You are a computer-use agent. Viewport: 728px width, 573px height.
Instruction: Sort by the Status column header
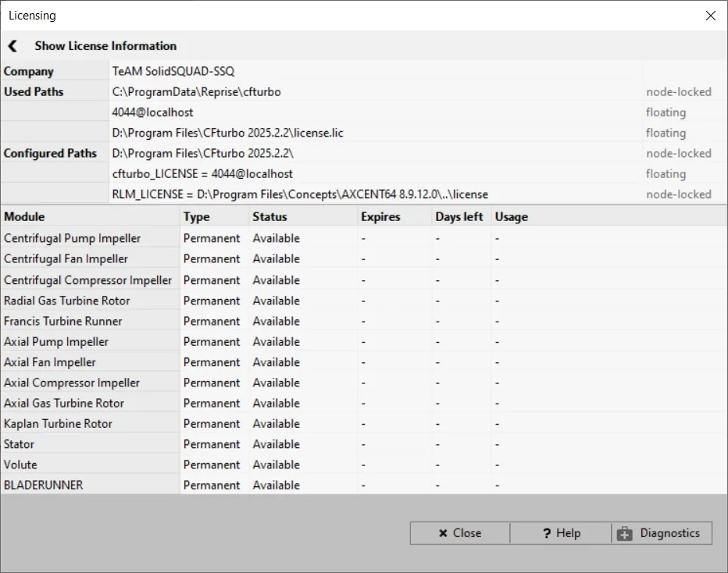pos(303,217)
